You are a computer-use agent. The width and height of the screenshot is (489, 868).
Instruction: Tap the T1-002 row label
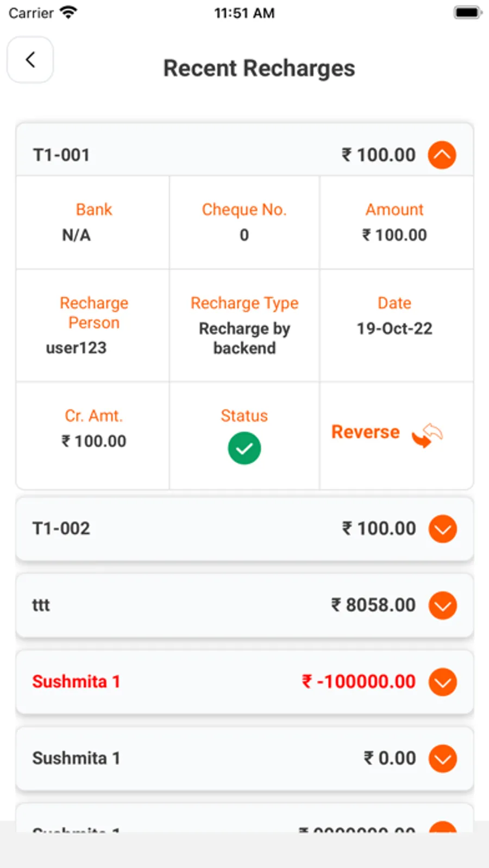61,529
